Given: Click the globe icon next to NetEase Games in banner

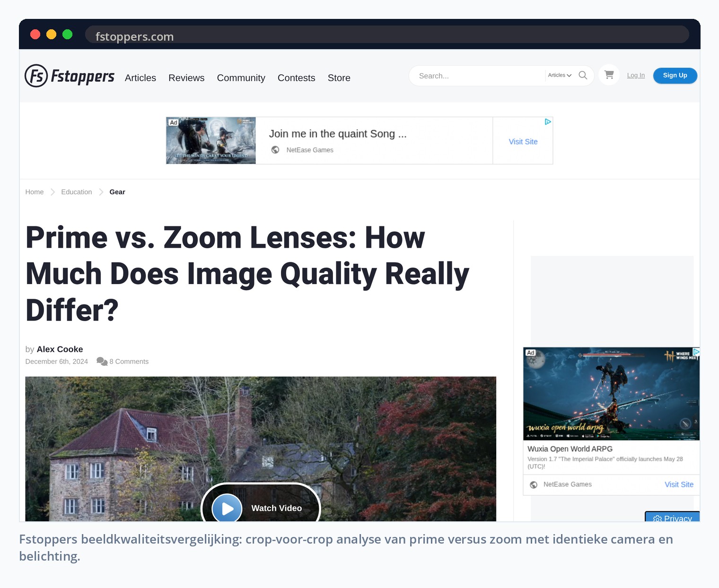Looking at the screenshot, I should 275,150.
